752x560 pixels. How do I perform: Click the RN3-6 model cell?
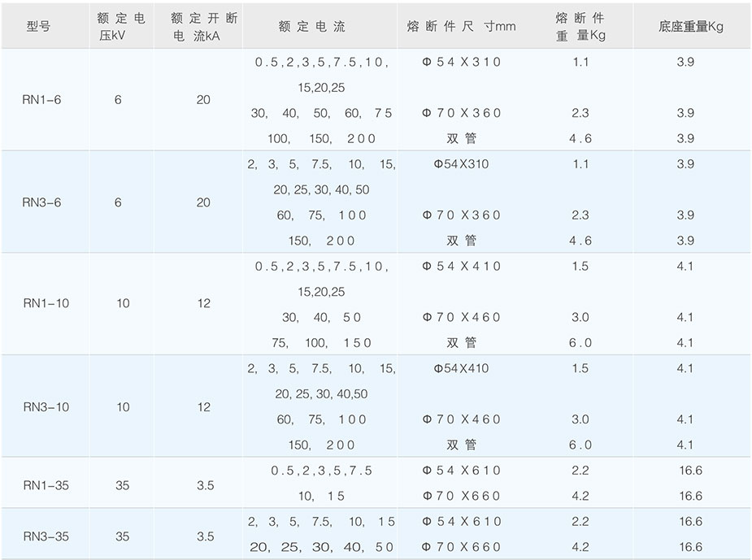[41, 202]
